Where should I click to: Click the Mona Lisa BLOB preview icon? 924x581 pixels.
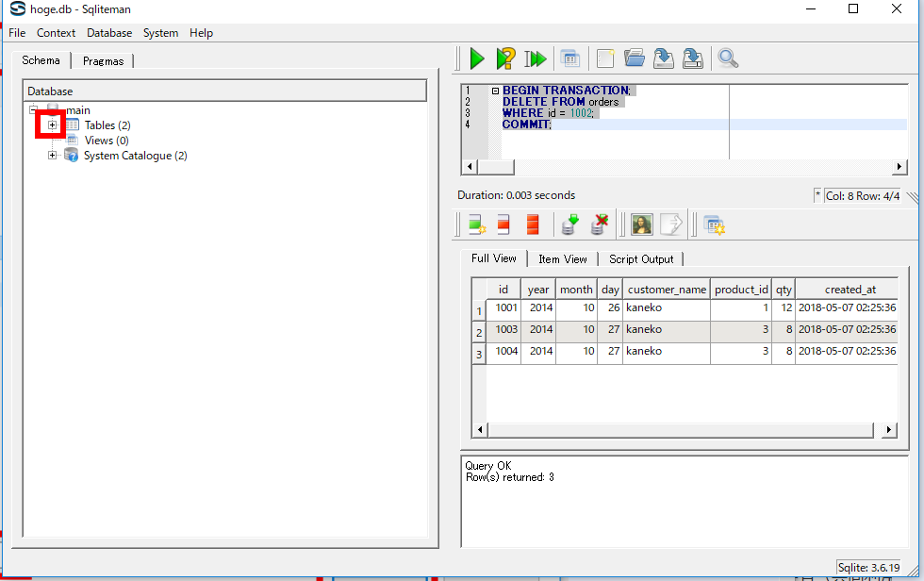point(642,224)
